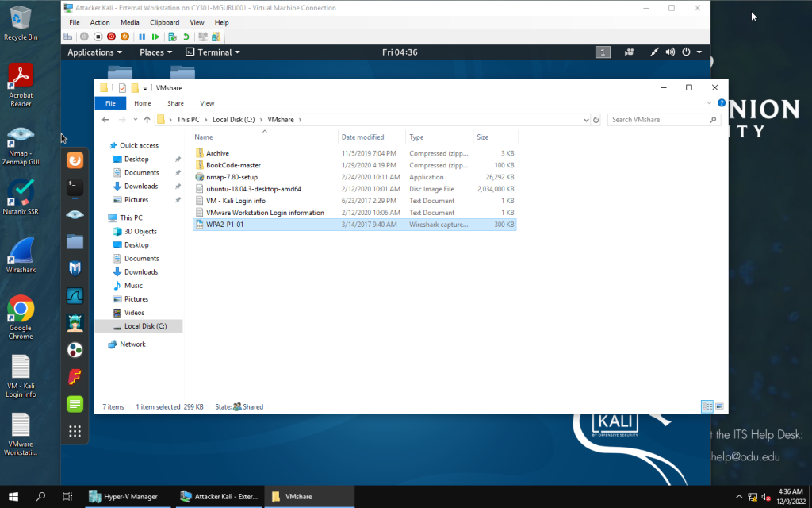Refresh the VMshare folder view
Image resolution: width=812 pixels, height=508 pixels.
596,120
